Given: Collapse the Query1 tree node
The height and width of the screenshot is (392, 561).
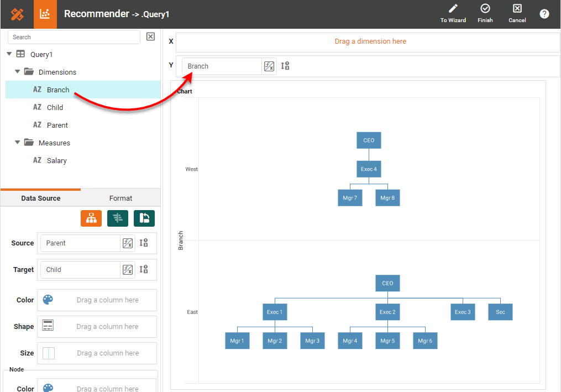Looking at the screenshot, I should click(x=9, y=54).
